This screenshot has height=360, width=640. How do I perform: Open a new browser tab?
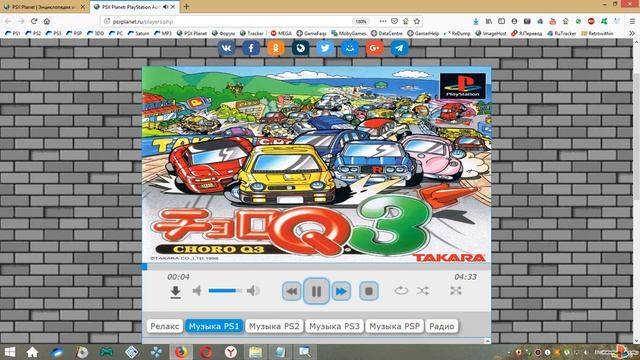tap(186, 7)
